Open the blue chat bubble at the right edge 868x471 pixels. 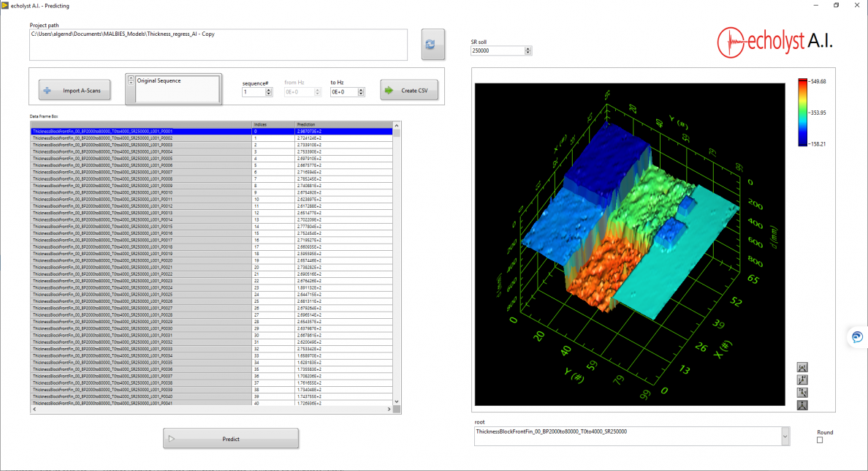point(856,337)
